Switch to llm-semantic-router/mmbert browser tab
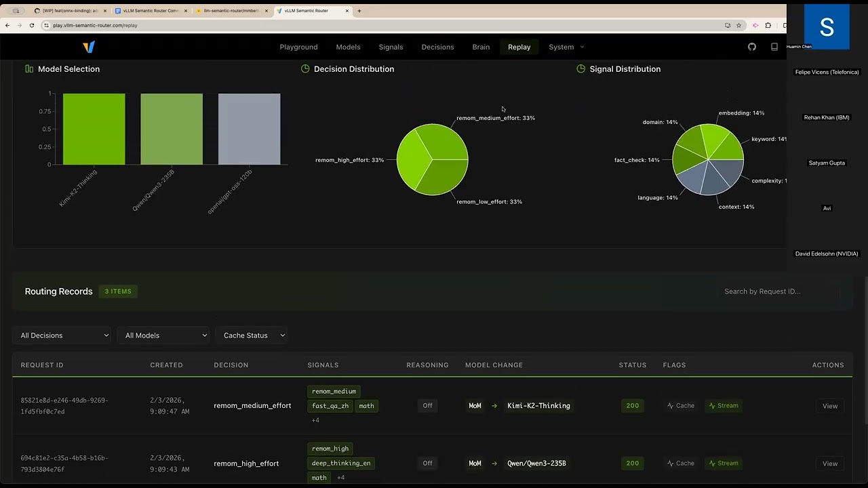 coord(231,11)
